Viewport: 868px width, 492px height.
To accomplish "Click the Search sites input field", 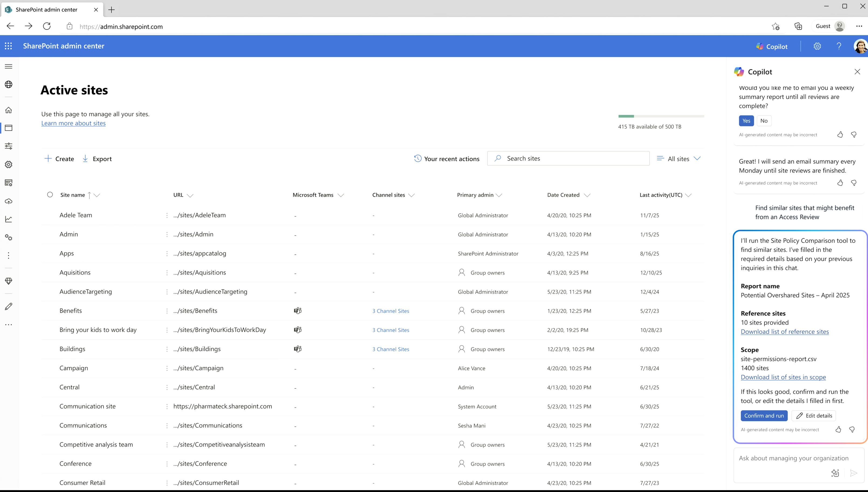I will coord(568,159).
